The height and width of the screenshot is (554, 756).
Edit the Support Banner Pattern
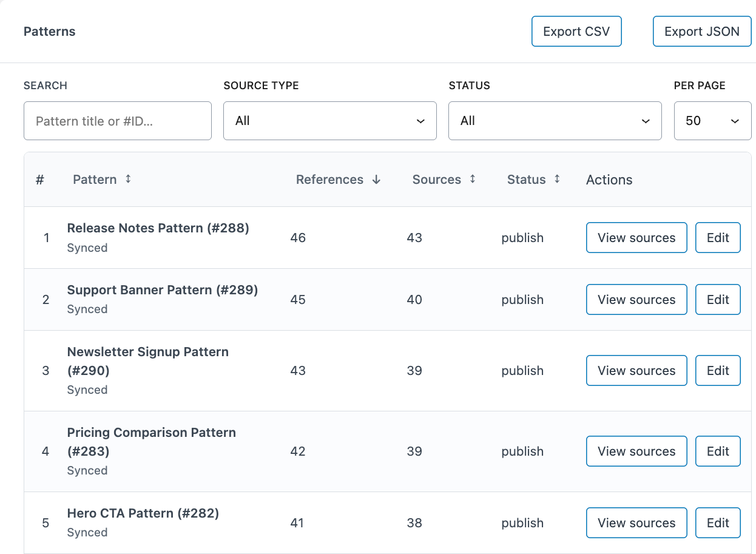(x=718, y=299)
